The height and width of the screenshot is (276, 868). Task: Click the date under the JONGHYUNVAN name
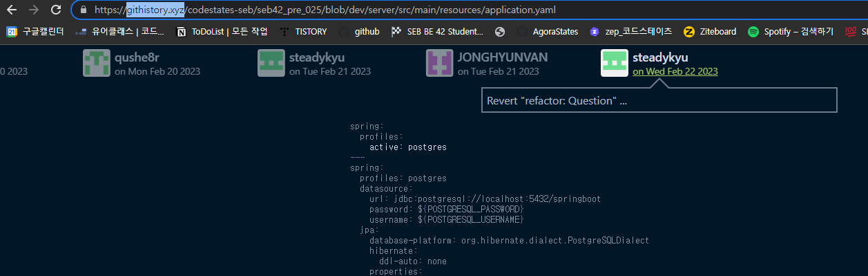coord(498,71)
